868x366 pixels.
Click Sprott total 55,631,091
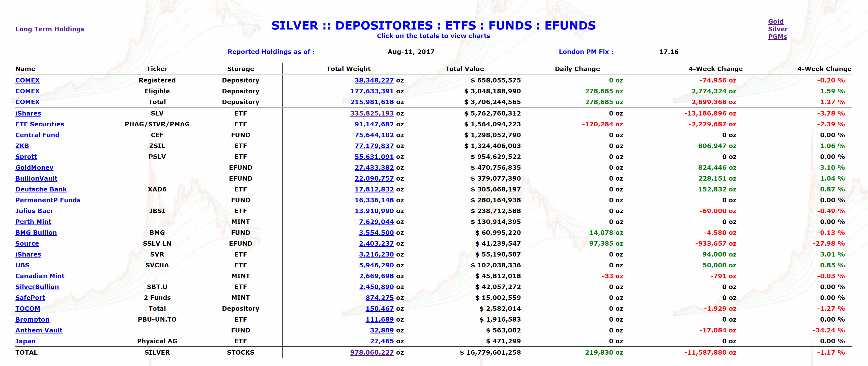[374, 157]
